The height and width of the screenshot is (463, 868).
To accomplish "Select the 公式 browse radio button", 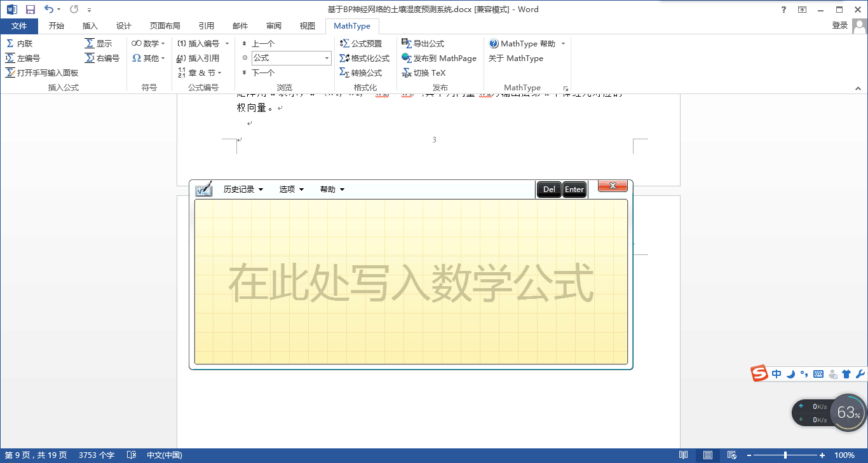I will point(245,58).
